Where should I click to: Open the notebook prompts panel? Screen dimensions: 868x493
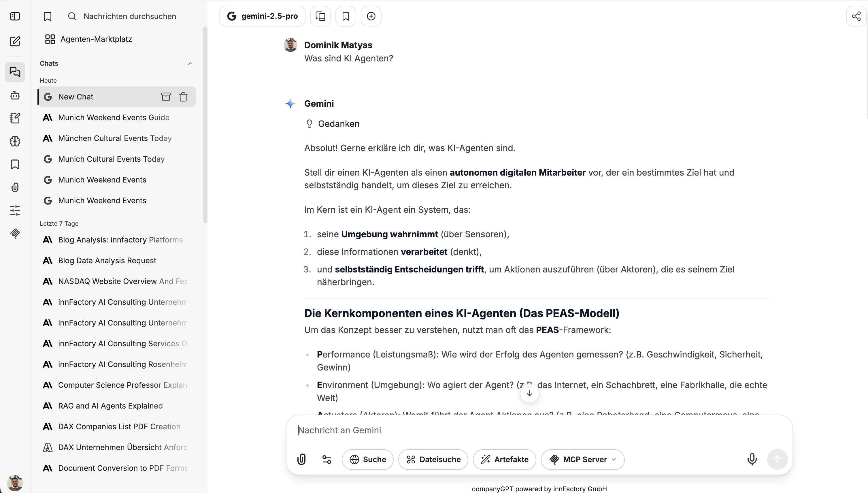(15, 118)
